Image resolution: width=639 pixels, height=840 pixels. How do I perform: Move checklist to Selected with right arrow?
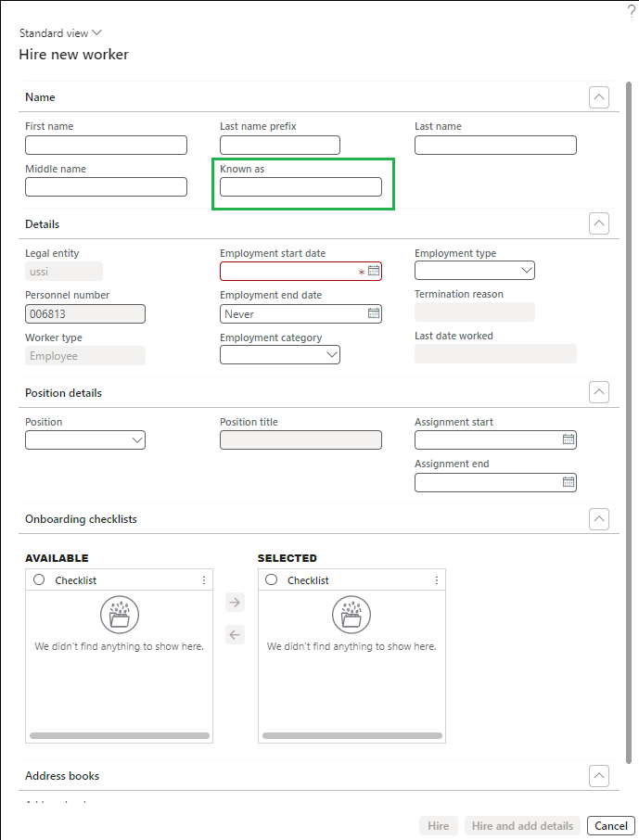236,603
